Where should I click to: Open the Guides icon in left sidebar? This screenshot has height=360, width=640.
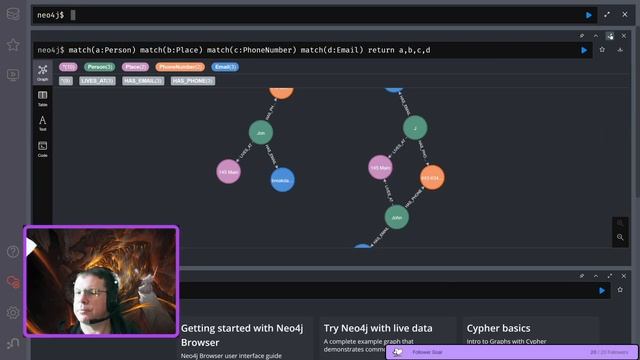coord(13,75)
